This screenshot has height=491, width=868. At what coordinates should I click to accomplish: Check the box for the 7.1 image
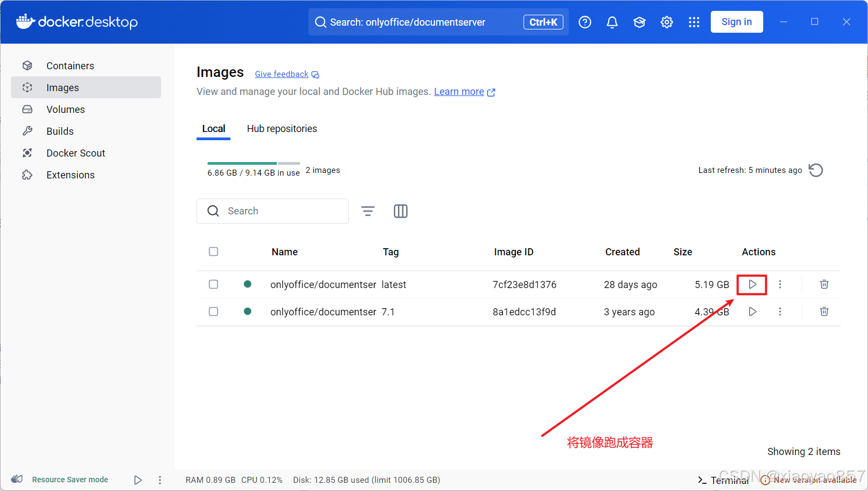(213, 312)
